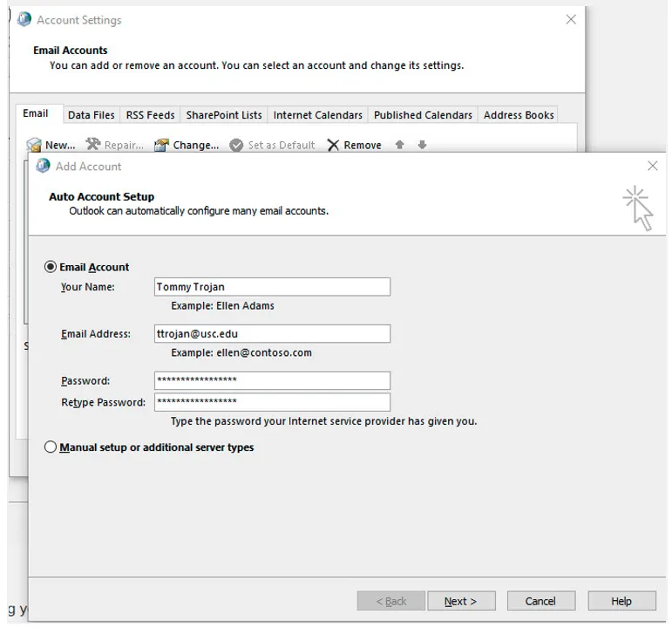Viewport: 672px width, 628px height.
Task: Click the 'Example: ellen@contoso.com' text
Action: click(241, 352)
